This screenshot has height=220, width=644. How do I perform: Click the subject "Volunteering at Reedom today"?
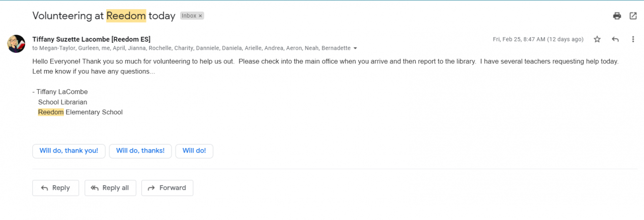(104, 16)
